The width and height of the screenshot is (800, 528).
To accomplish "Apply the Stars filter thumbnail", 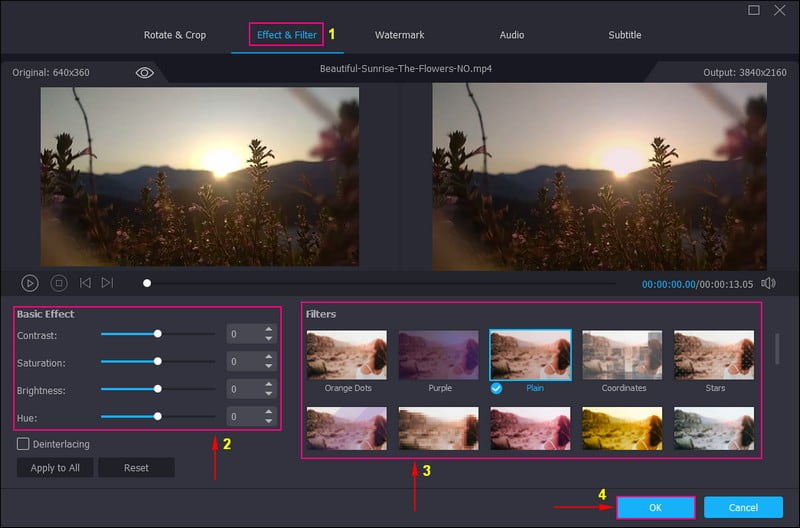I will click(713, 355).
